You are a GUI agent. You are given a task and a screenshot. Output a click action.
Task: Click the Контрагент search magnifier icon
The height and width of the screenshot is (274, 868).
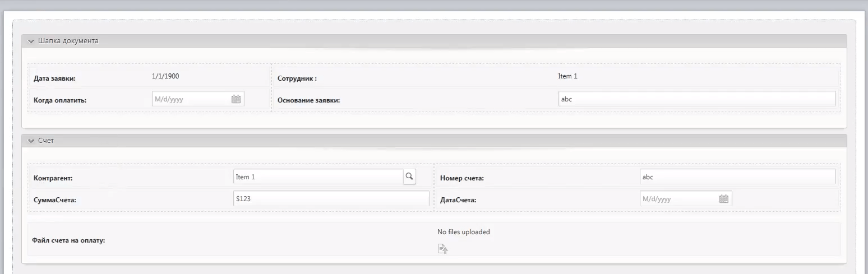tap(409, 177)
